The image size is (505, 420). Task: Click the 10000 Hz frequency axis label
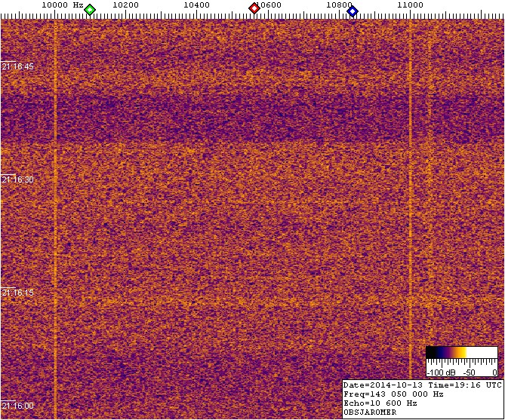(x=62, y=5)
